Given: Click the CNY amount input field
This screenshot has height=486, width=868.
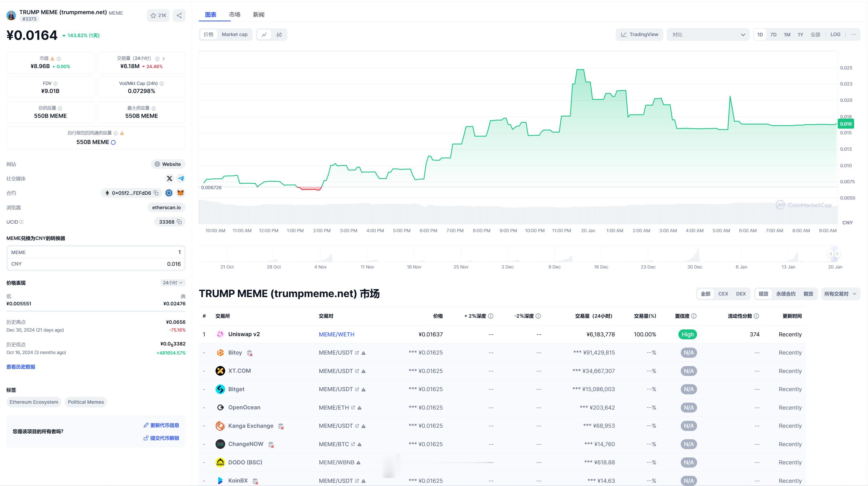Looking at the screenshot, I should tap(96, 264).
